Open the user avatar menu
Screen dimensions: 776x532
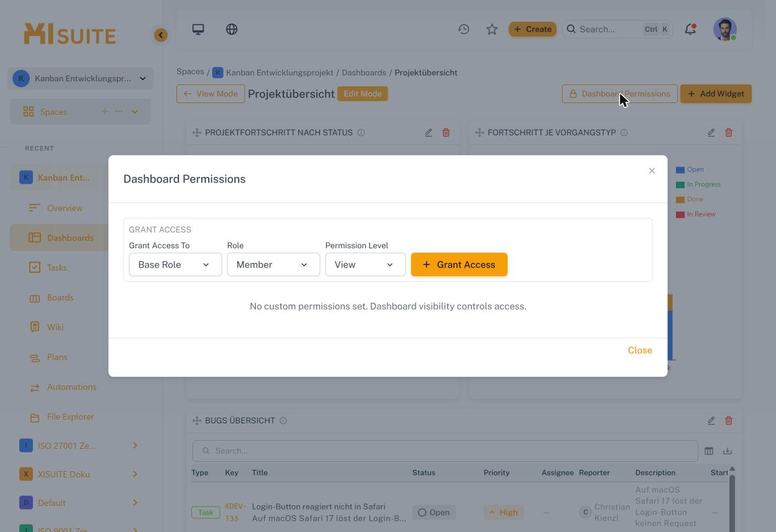(x=725, y=29)
